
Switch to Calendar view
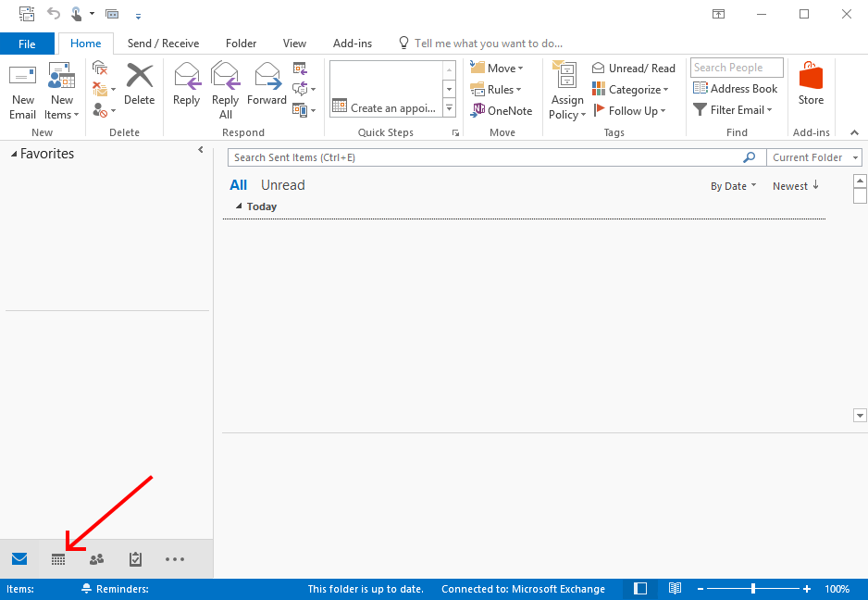coord(58,559)
